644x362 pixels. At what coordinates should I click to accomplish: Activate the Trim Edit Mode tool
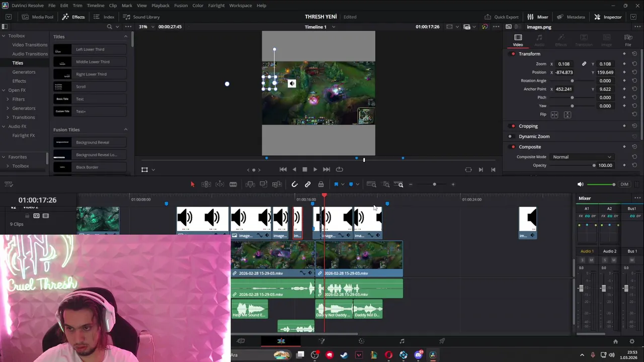coord(206,185)
